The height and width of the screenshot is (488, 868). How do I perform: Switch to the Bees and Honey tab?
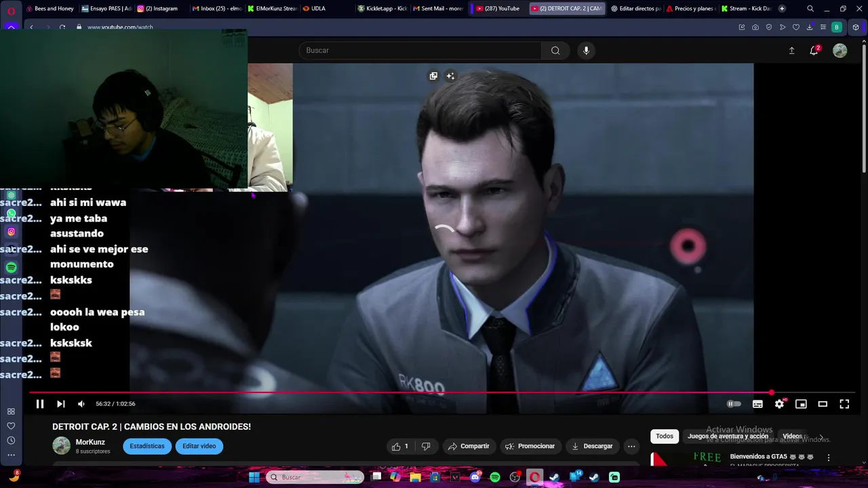(50, 9)
